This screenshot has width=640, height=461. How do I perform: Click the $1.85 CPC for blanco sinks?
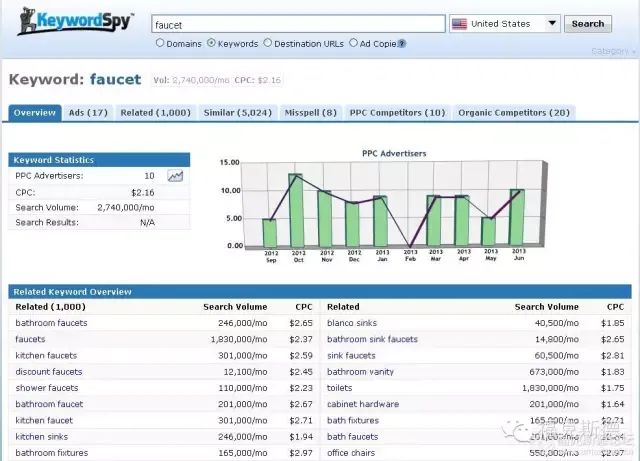613,323
